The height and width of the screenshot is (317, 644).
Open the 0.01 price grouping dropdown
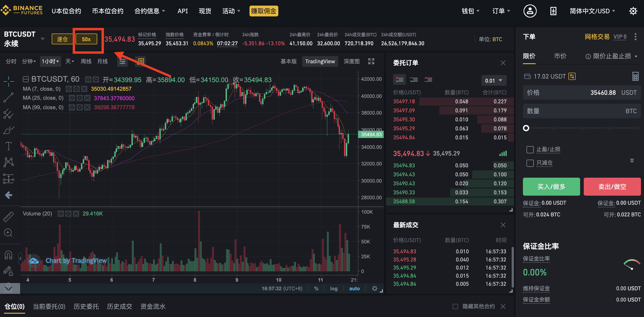tap(494, 80)
